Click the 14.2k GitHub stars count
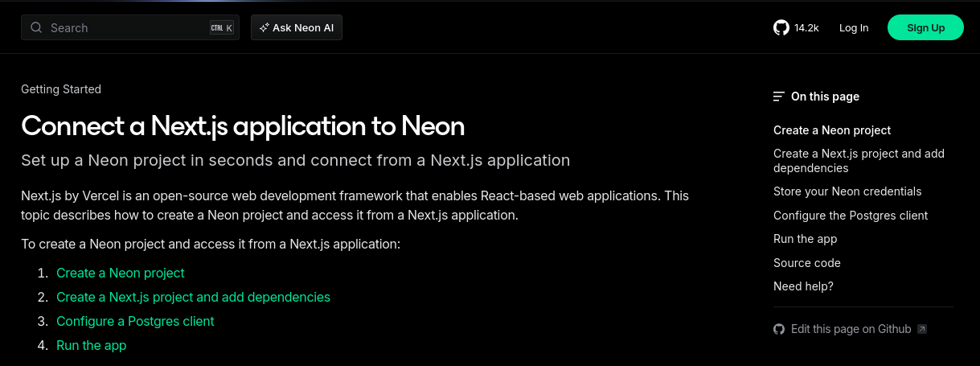 point(806,27)
